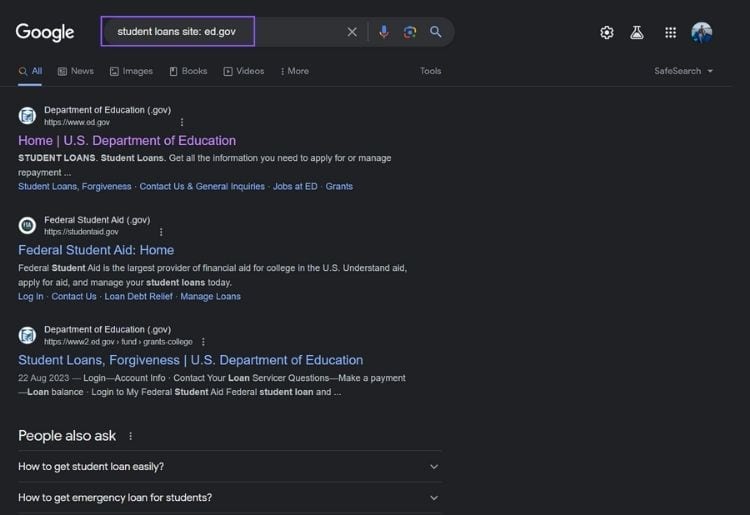Click the https://studentaid.gov URL text
The width and height of the screenshot is (750, 515).
click(81, 232)
